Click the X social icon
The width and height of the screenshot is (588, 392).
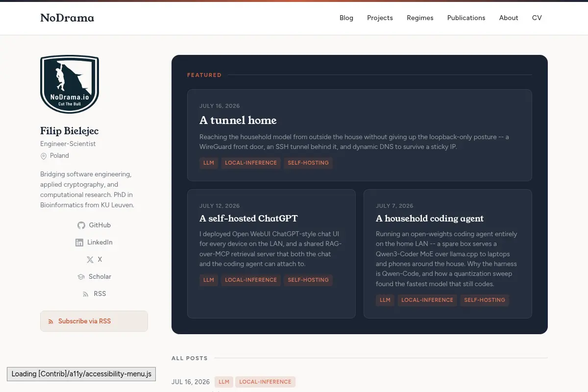[90, 260]
